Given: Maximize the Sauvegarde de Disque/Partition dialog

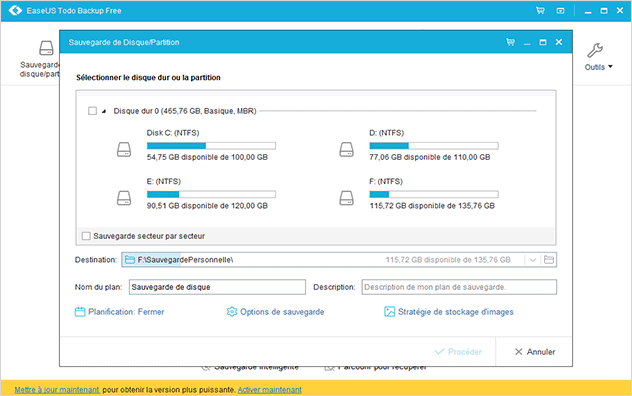Looking at the screenshot, I should 543,42.
